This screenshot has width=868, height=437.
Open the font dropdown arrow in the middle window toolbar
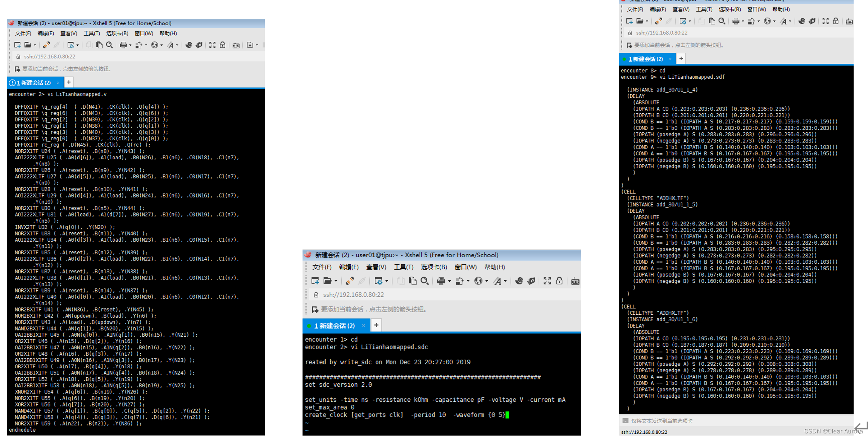(x=505, y=281)
